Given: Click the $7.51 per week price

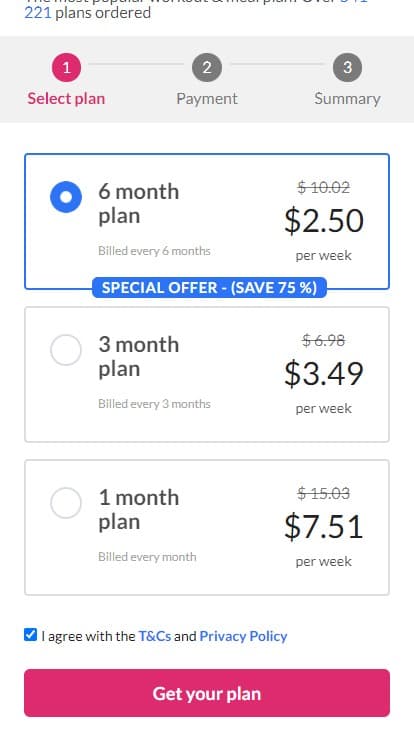Looking at the screenshot, I should [x=324, y=527].
